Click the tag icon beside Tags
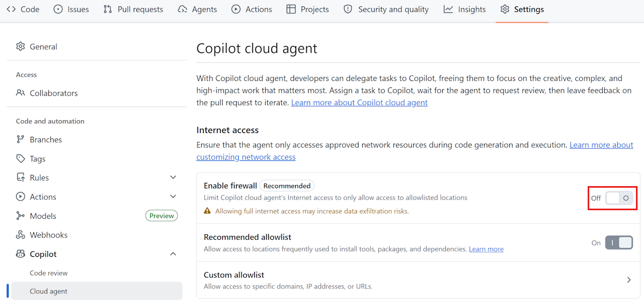This screenshot has width=644, height=303. point(20,159)
